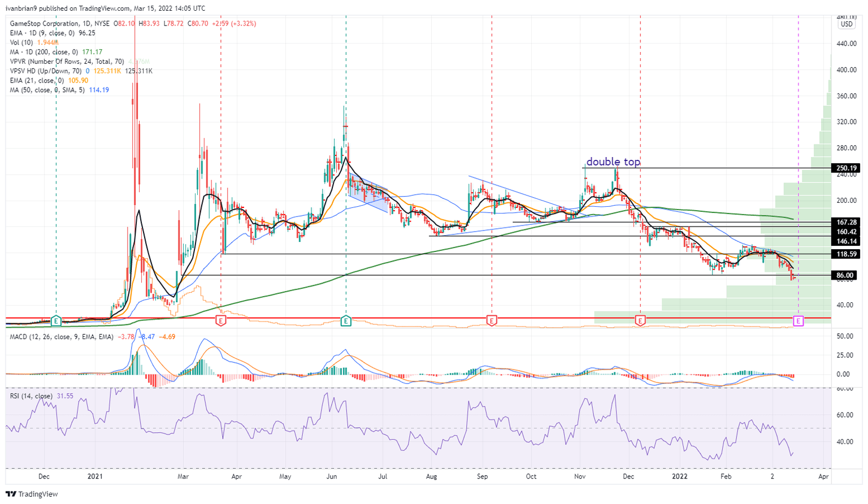Click the 2021 label on the time axis
This screenshot has height=504, width=868.
(x=95, y=477)
